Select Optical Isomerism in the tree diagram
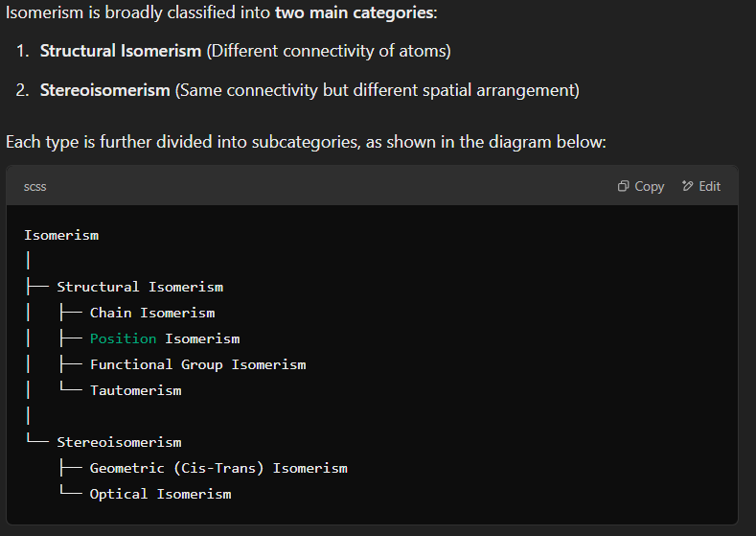Image resolution: width=756 pixels, height=536 pixels. (x=160, y=494)
